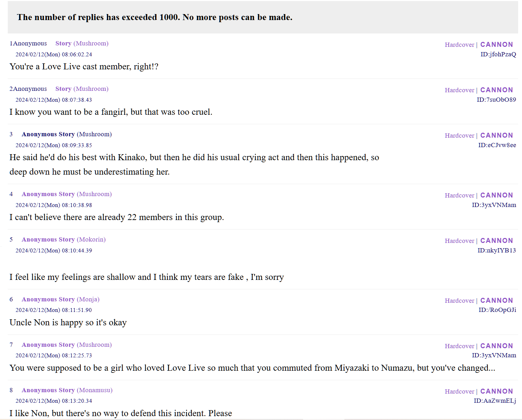Open the Hardcover link on post 7
The image size is (522, 420).
[460, 346]
